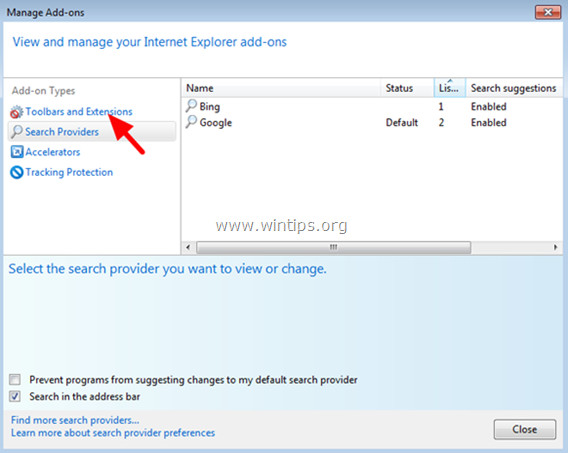Click the Google magnifier icon

click(x=191, y=122)
